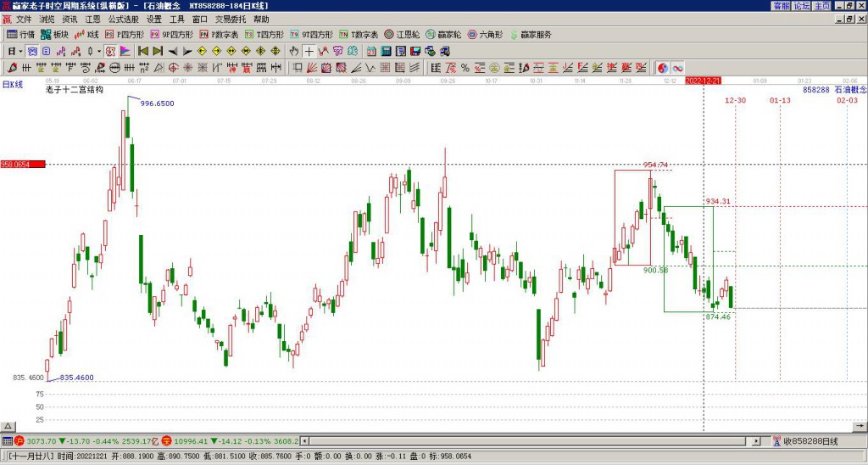This screenshot has width=868, height=465.
Task: Select the red pencil drawing tool
Action: click(x=12, y=68)
